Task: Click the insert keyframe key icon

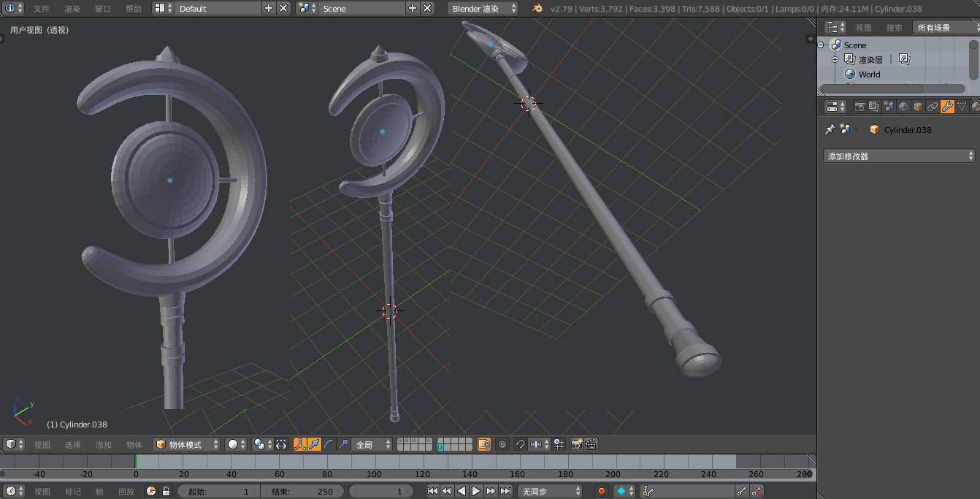Action: [742, 492]
